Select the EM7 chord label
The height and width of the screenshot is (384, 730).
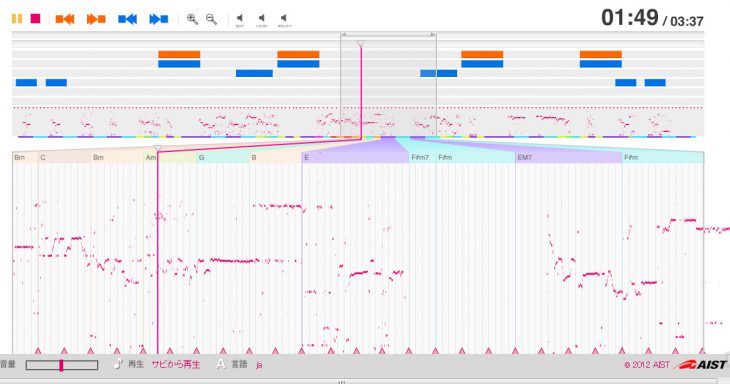525,157
